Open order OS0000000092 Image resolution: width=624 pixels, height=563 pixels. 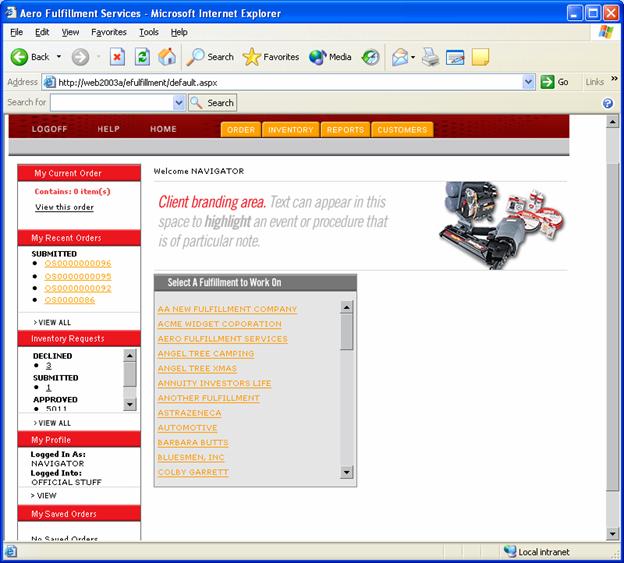(x=78, y=288)
